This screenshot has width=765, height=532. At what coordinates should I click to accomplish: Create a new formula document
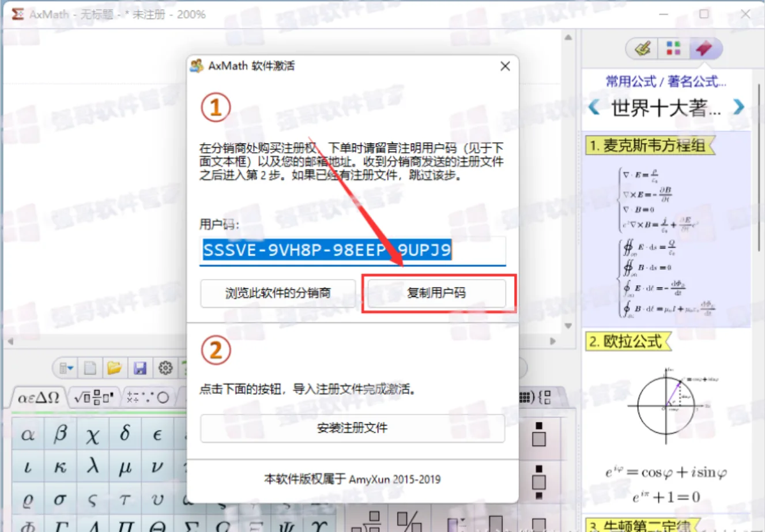tap(91, 368)
